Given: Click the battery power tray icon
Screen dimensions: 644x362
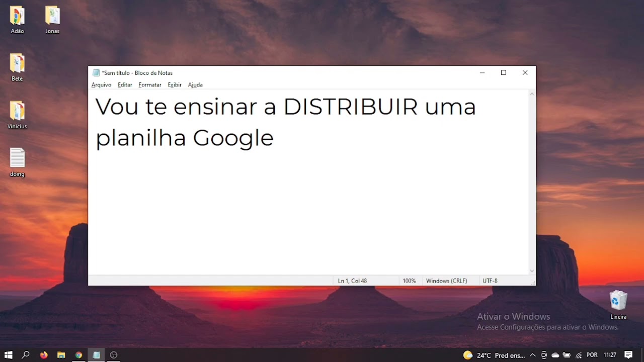Looking at the screenshot, I should (567, 355).
